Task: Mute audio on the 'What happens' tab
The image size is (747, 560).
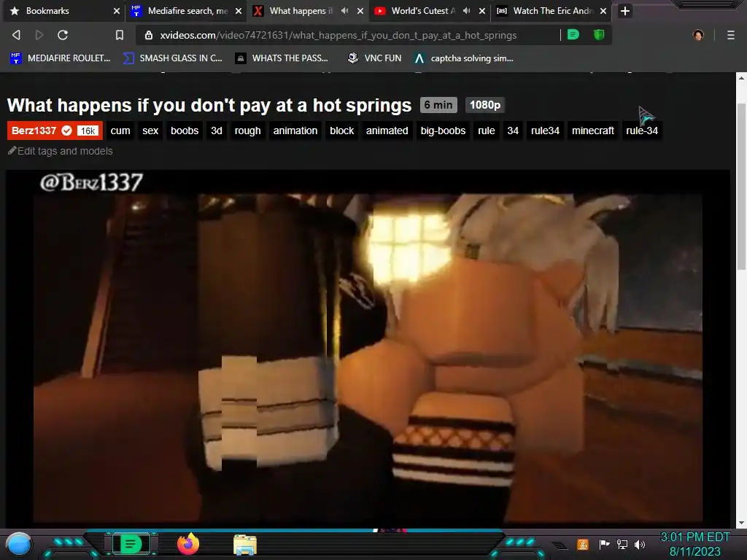Action: coord(344,10)
